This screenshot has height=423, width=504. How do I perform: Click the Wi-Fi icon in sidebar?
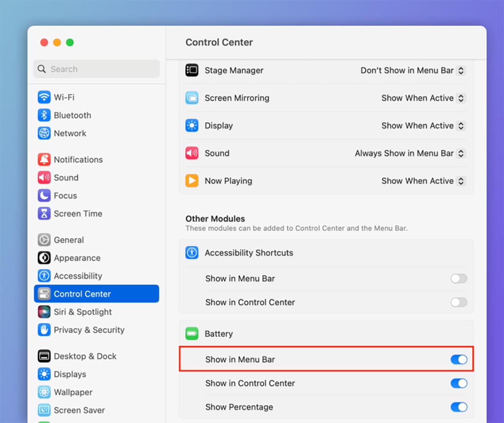(44, 97)
